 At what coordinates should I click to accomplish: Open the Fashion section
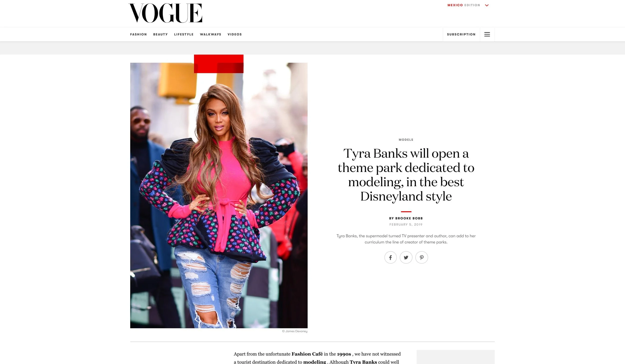click(138, 34)
